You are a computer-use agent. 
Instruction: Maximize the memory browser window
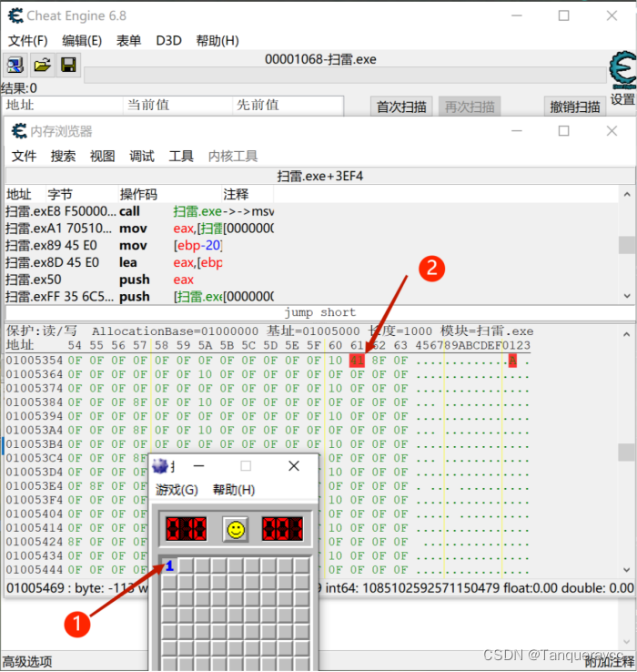coord(564,131)
